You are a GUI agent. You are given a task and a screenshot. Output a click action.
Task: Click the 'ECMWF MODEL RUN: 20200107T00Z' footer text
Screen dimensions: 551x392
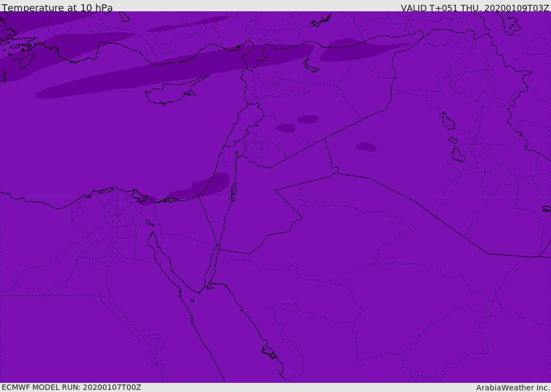click(72, 387)
